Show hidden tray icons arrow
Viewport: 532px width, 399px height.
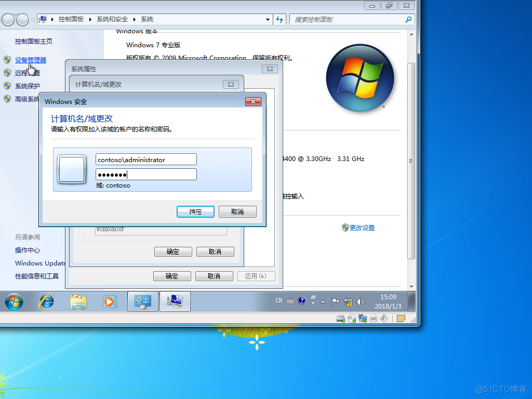coord(323,302)
